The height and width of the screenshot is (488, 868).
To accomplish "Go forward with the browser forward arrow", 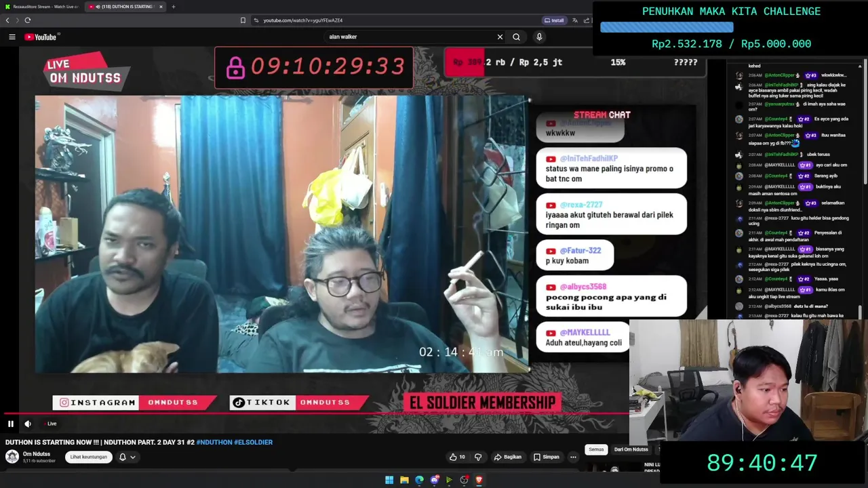I will tap(17, 20).
